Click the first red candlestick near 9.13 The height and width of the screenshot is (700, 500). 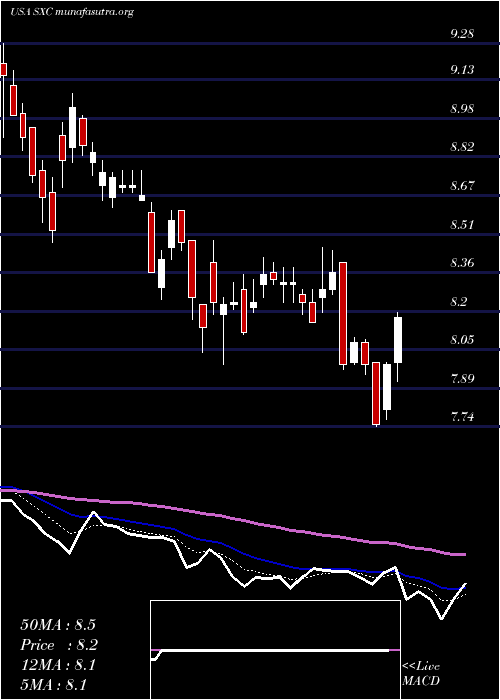[4, 69]
